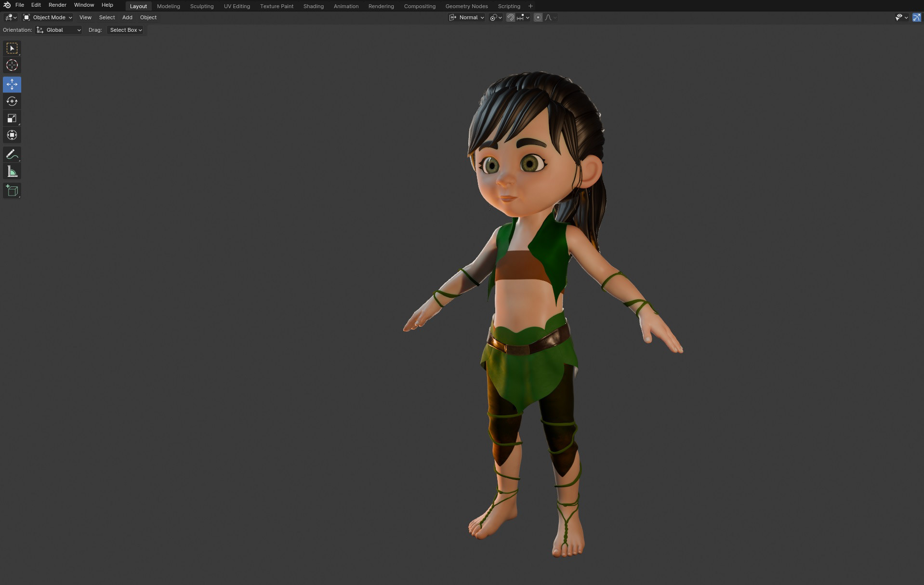The width and height of the screenshot is (924, 585).
Task: Open proportional editing falloff menu
Action: pos(550,17)
